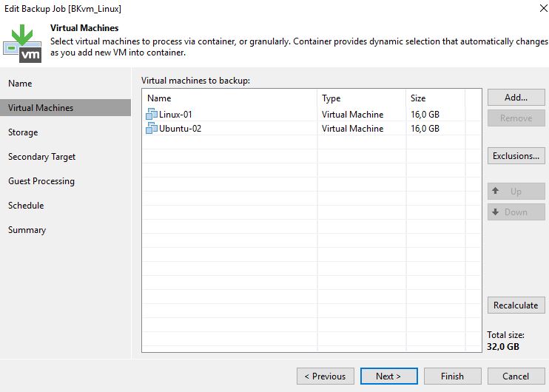
Task: Sort the list by the Size column header
Action: 435,98
